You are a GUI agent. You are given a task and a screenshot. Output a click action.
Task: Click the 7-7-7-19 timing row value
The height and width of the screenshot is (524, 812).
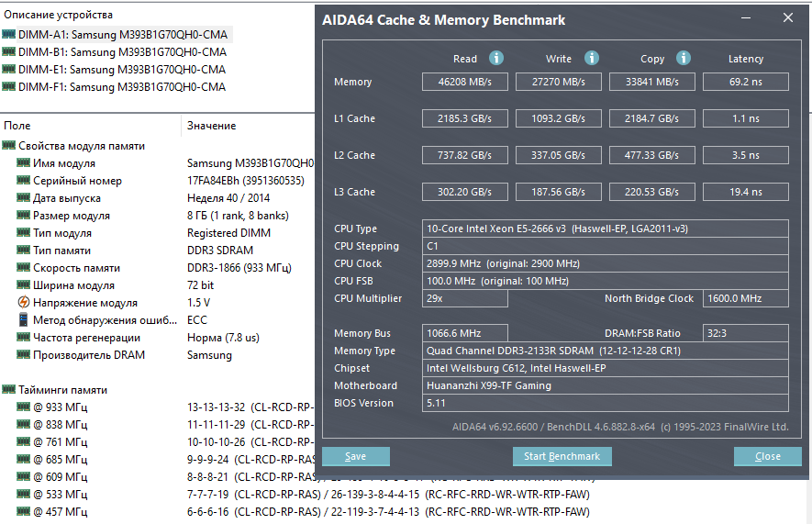(x=388, y=494)
